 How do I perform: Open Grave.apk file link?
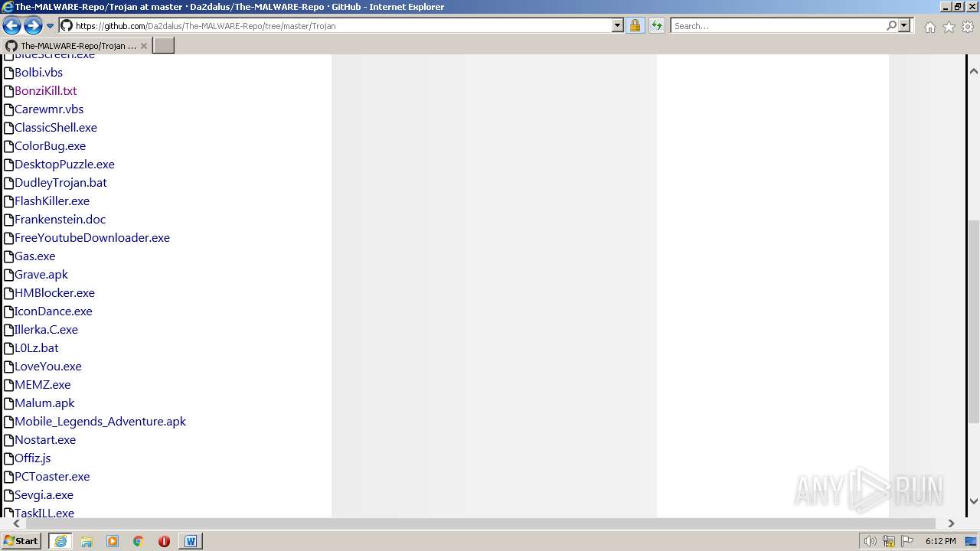41,275
